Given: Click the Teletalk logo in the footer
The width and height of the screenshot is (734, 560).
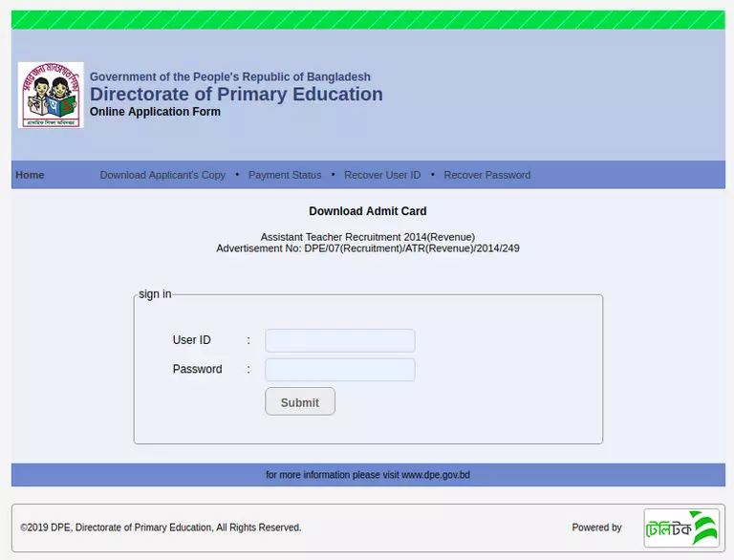Looking at the screenshot, I should tap(680, 528).
